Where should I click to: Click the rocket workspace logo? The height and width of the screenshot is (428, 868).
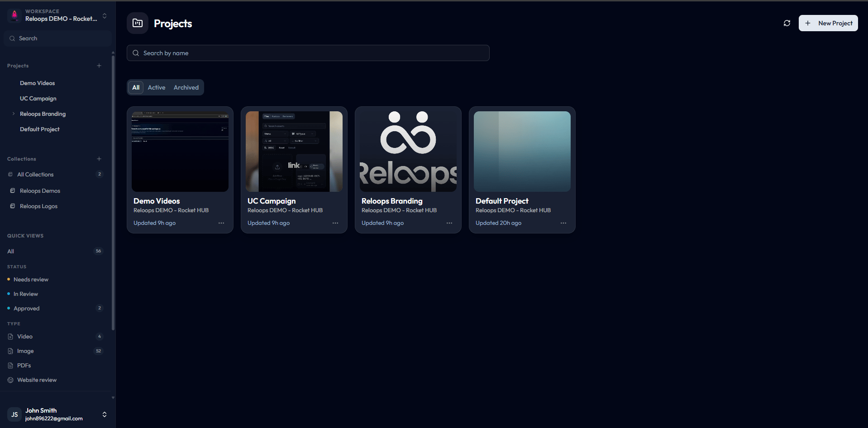pos(14,15)
